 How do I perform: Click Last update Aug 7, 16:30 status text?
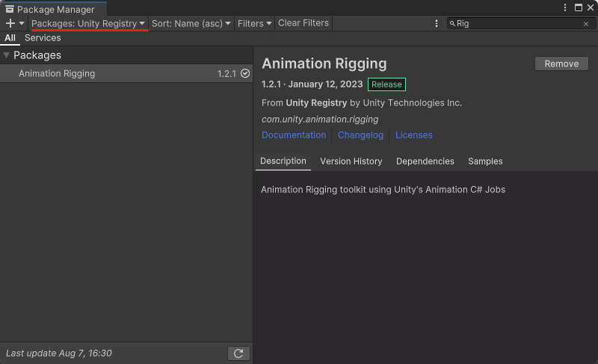tap(59, 354)
